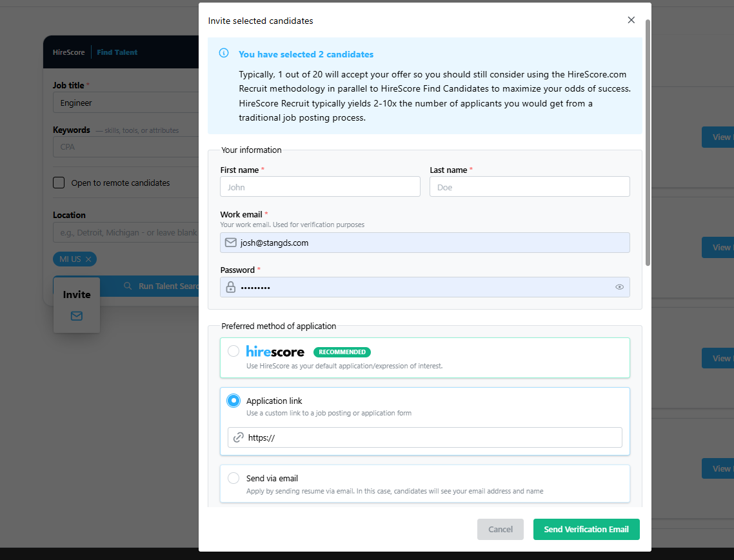Toggle Open to remote candidates checkbox
The image size is (734, 560).
coord(59,183)
